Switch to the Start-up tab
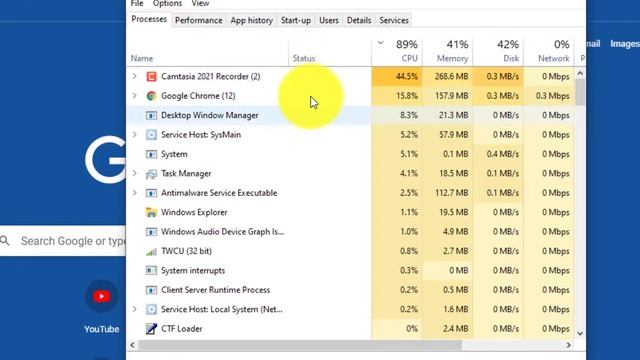Screen dimensions: 640x360 296,20
